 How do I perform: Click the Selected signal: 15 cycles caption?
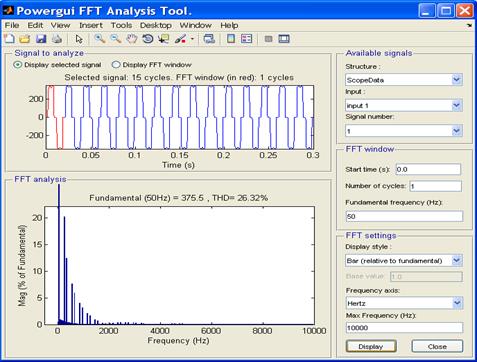click(x=179, y=77)
